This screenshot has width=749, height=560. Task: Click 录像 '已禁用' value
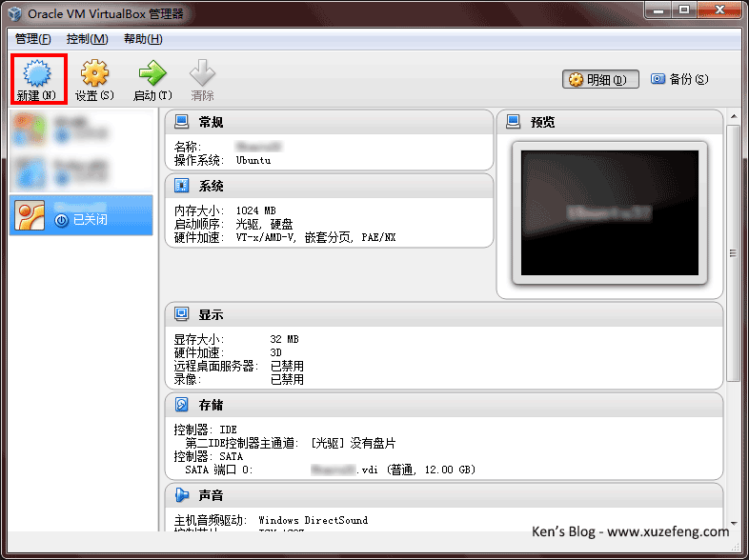[287, 380]
